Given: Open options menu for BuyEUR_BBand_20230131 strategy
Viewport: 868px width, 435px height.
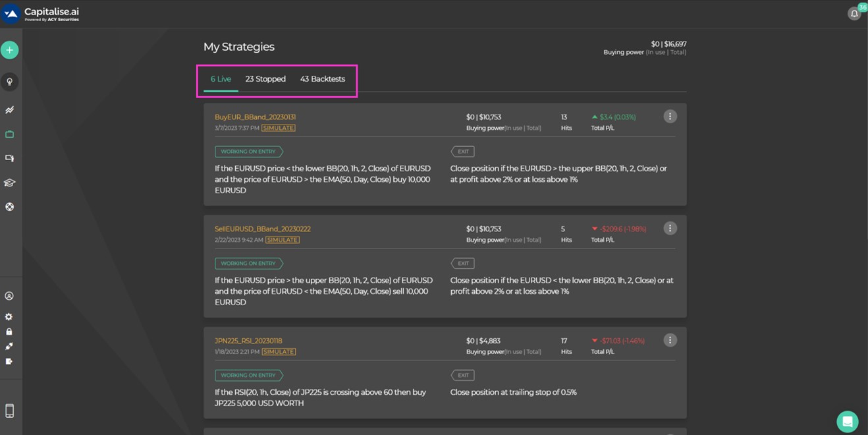Looking at the screenshot, I should 670,117.
